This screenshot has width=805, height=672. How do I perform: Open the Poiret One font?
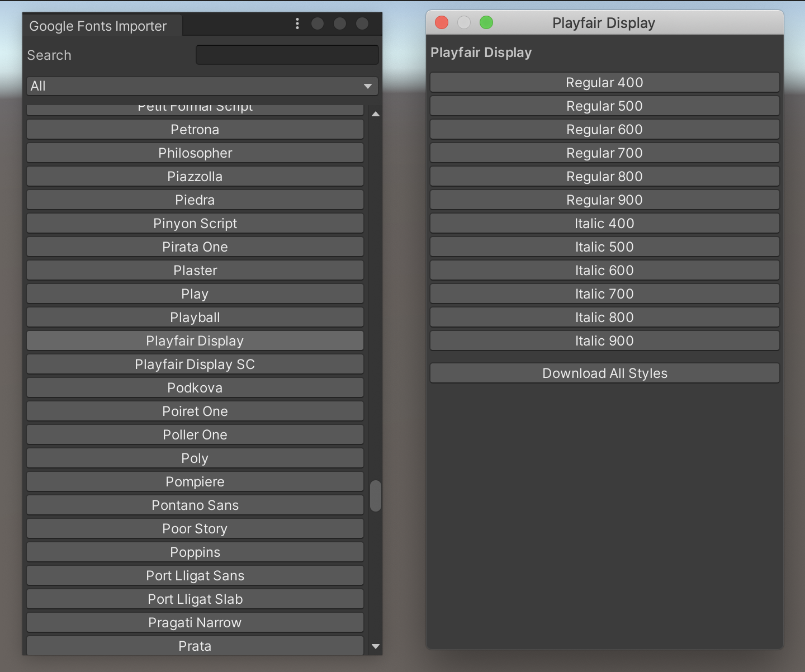pyautogui.click(x=195, y=411)
